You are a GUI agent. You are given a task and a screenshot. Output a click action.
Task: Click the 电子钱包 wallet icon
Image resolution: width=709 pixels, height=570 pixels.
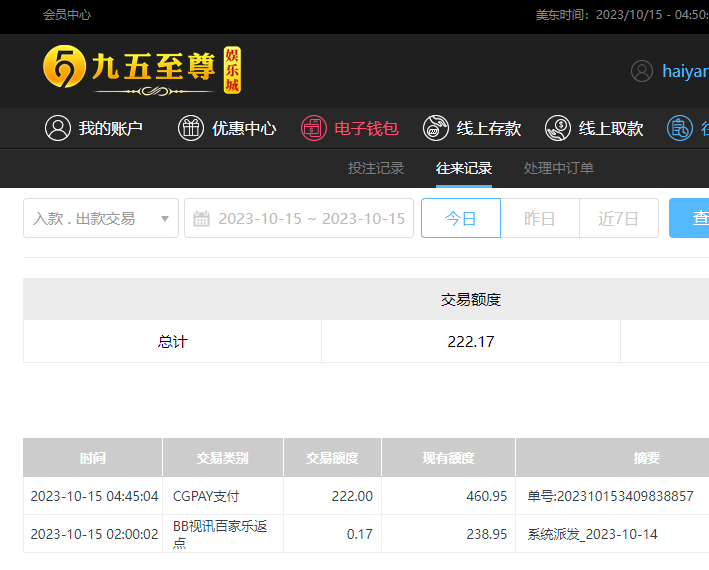tap(314, 128)
